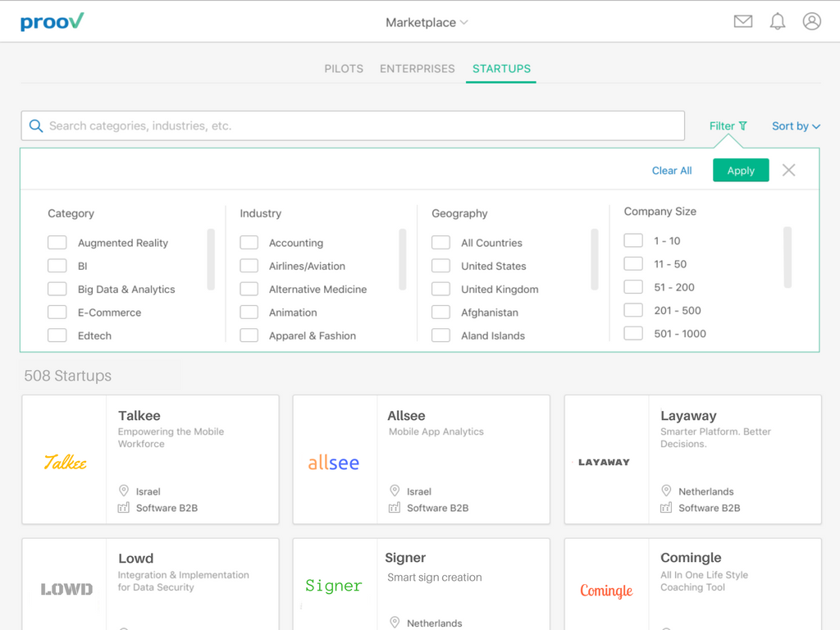Click the Industry list scrollbar

coord(403,259)
